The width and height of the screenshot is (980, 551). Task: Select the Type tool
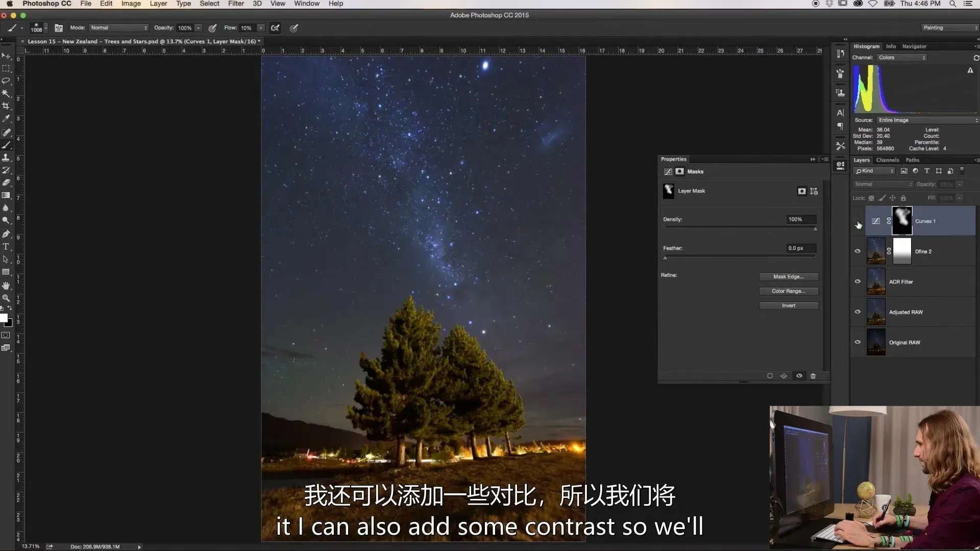(6, 246)
